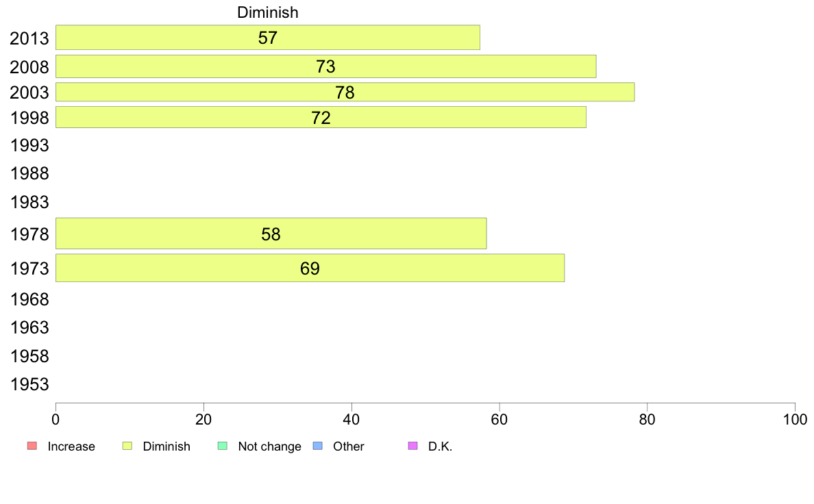The width and height of the screenshot is (814, 504).
Task: Click the red Increase legend swatch
Action: point(32,446)
